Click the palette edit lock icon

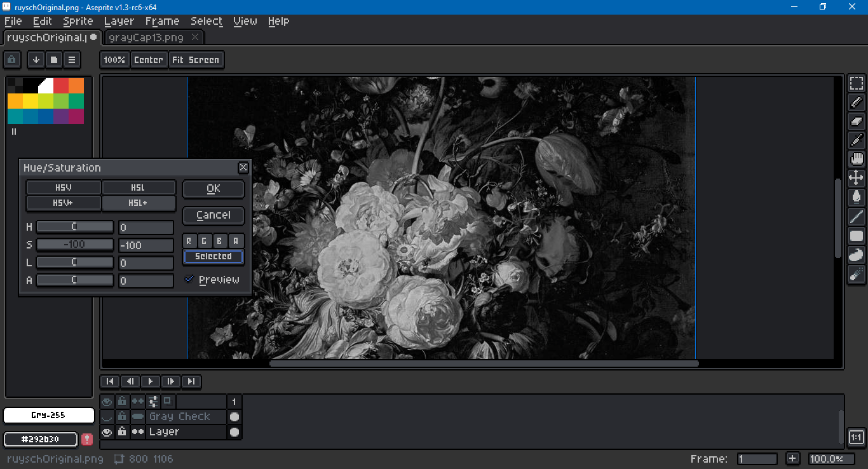pyautogui.click(x=12, y=60)
